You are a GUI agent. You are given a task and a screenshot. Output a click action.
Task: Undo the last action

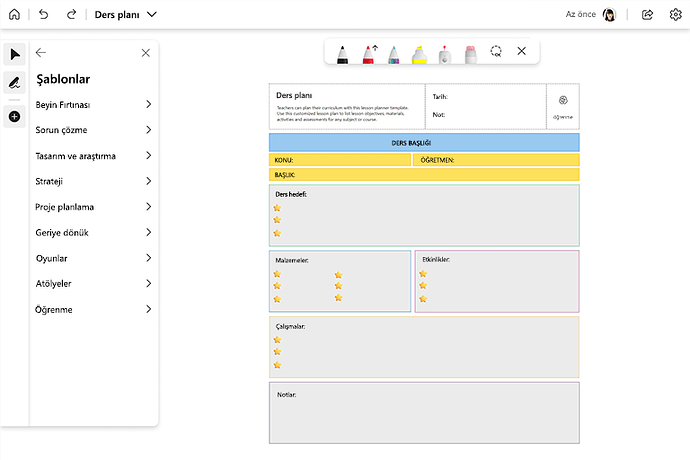43,15
